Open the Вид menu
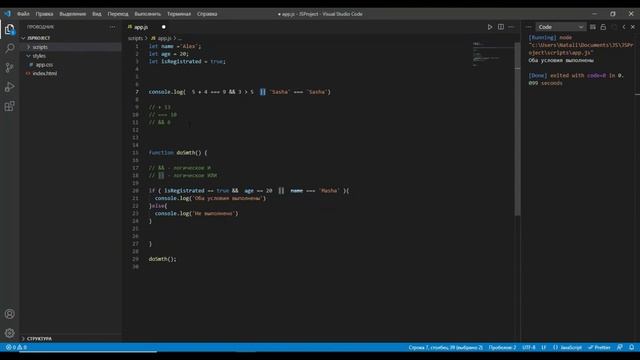 (x=97, y=14)
